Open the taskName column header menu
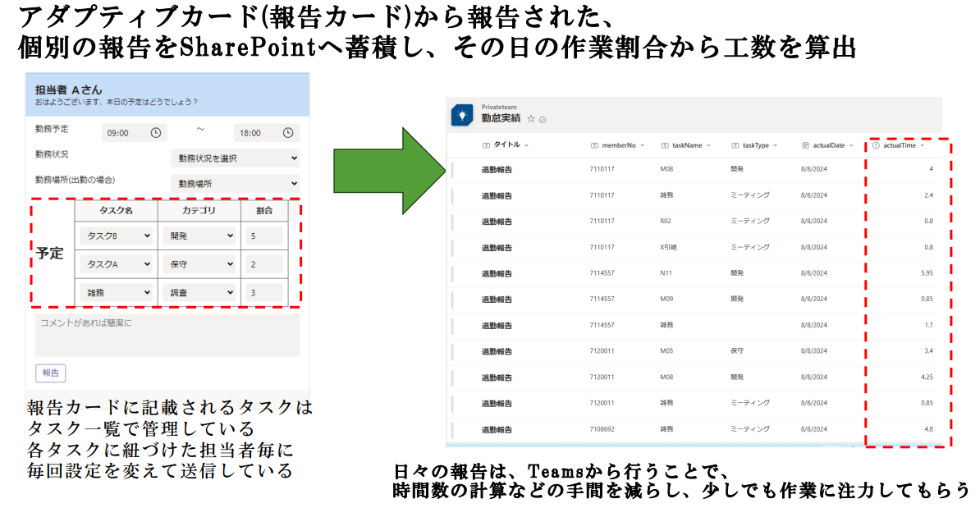This screenshot has width=980, height=508. pyautogui.click(x=708, y=145)
